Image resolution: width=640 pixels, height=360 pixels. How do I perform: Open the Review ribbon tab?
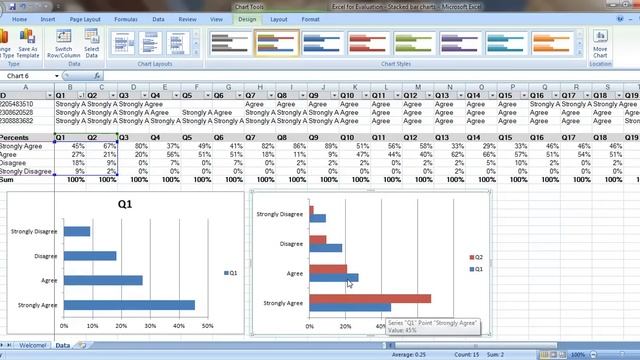click(x=187, y=19)
